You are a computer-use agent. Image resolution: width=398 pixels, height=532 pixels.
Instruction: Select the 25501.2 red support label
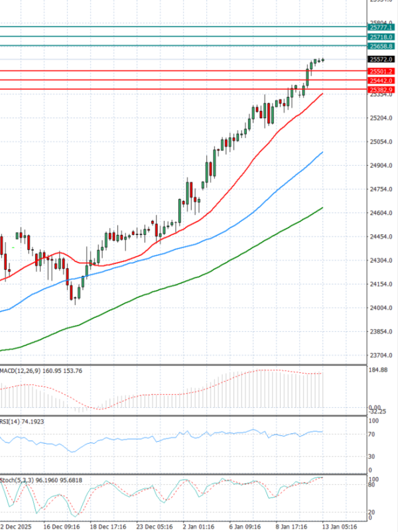382,71
